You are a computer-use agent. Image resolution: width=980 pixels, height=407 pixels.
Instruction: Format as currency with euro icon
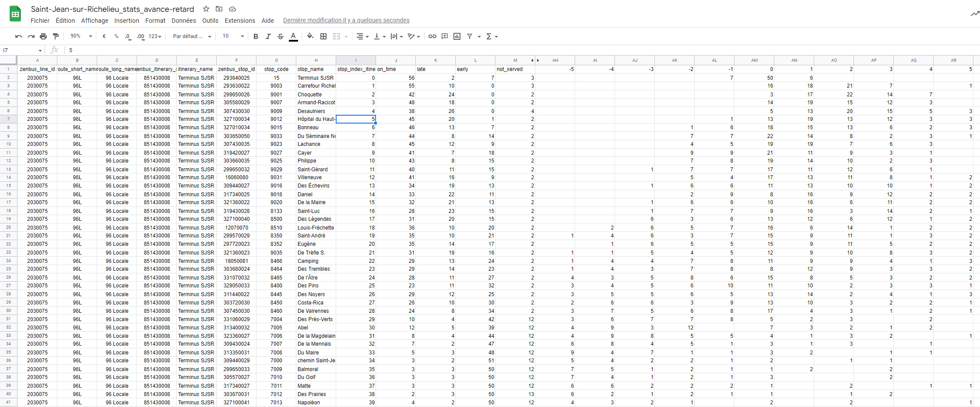pyautogui.click(x=104, y=36)
